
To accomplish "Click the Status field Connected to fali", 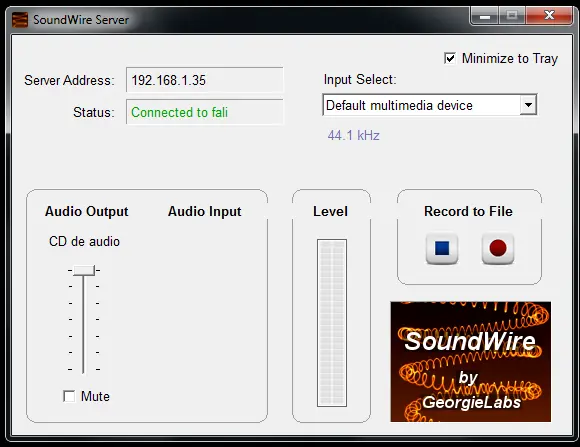I will (x=205, y=112).
